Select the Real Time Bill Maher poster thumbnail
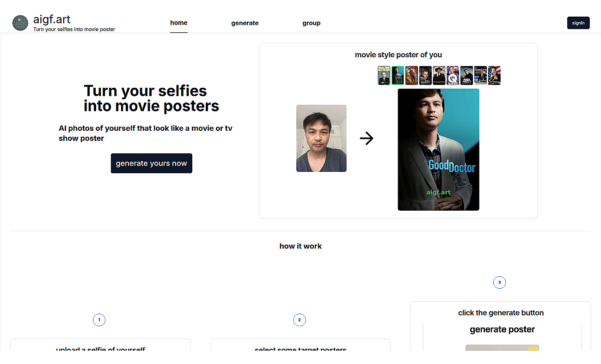This screenshot has width=601, height=364. (384, 75)
